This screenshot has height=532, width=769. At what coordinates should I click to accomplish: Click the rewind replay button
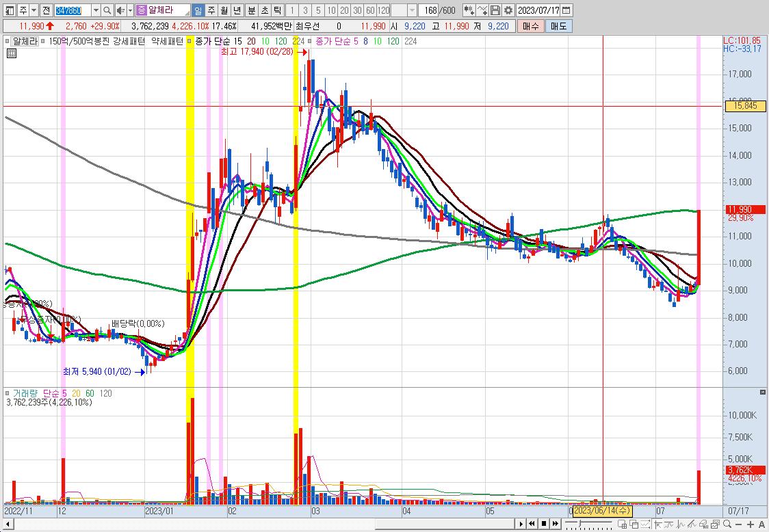[532, 524]
